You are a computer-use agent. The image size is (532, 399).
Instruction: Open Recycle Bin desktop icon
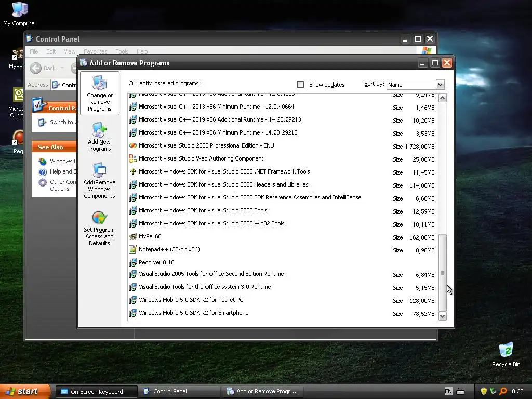pyautogui.click(x=506, y=354)
